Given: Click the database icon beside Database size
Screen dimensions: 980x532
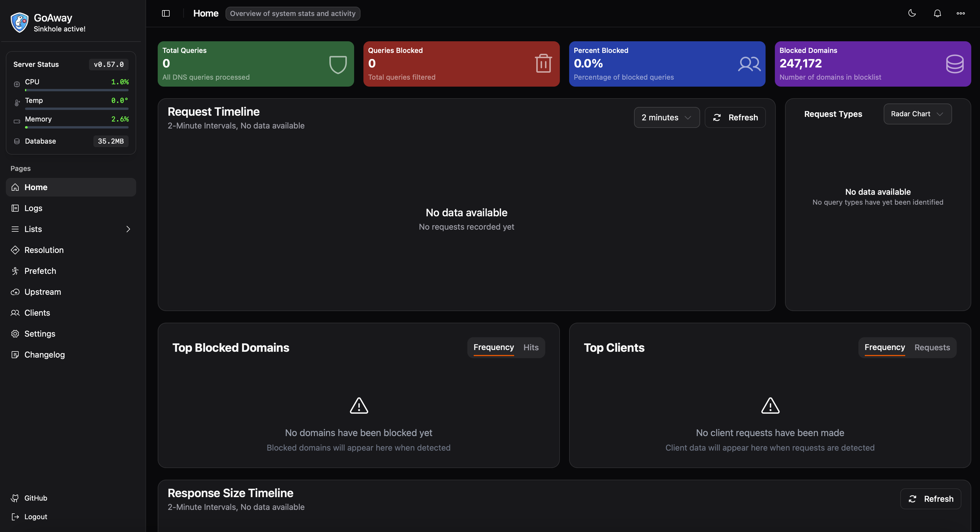Looking at the screenshot, I should [17, 141].
